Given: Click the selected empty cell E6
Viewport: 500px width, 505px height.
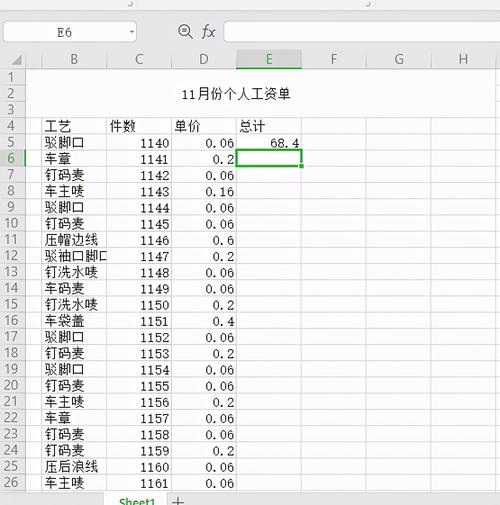Looking at the screenshot, I should click(269, 159).
